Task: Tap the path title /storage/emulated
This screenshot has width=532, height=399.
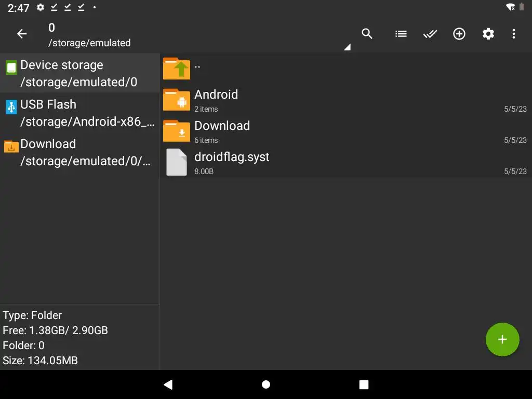Action: 89,43
